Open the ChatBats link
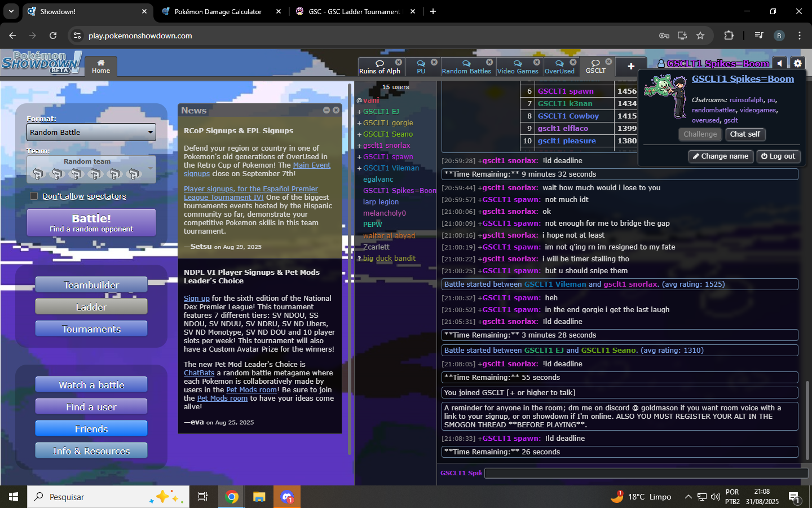 (199, 373)
